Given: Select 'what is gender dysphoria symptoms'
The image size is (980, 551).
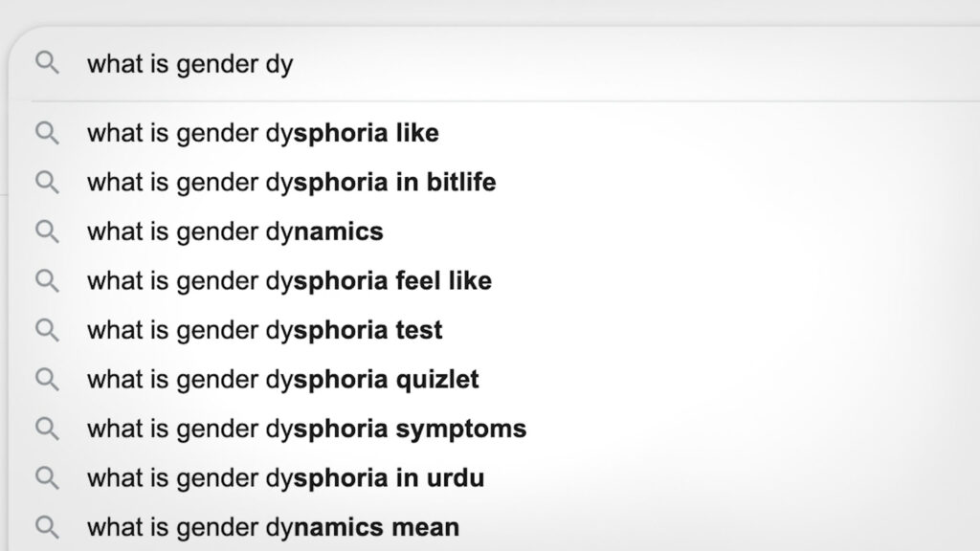Looking at the screenshot, I should 306,429.
